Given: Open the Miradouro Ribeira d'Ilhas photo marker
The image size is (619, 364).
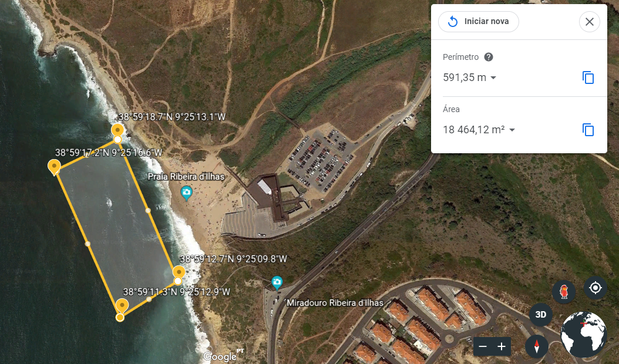Looking at the screenshot, I should tap(277, 282).
